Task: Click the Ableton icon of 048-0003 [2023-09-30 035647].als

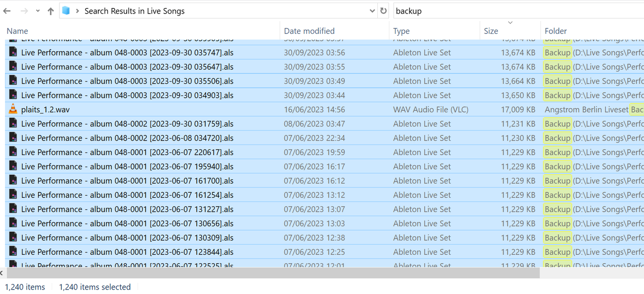Action: coord(13,66)
